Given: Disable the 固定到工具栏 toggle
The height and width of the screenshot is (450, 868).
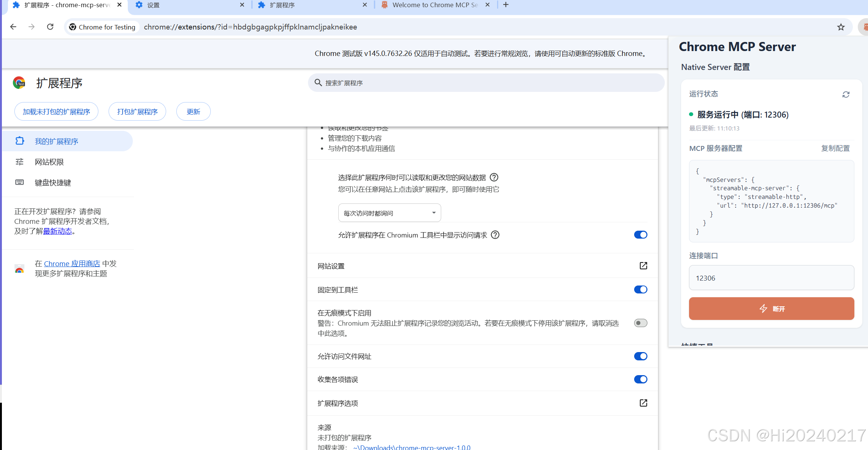Looking at the screenshot, I should click(x=640, y=289).
